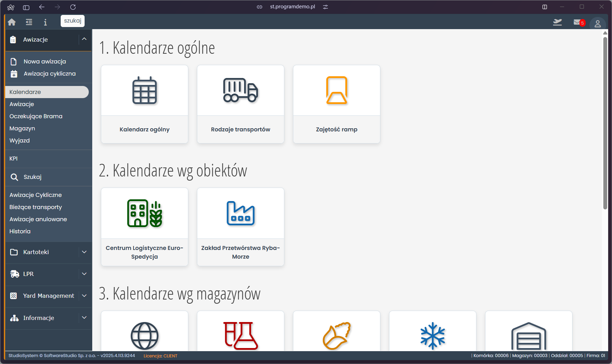Select Oczekujące Brama menu item
This screenshot has width=612, height=364.
[x=36, y=116]
